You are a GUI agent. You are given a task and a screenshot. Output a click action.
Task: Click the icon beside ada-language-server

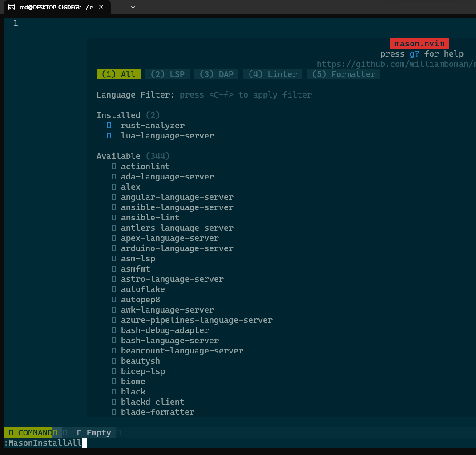[x=113, y=177]
